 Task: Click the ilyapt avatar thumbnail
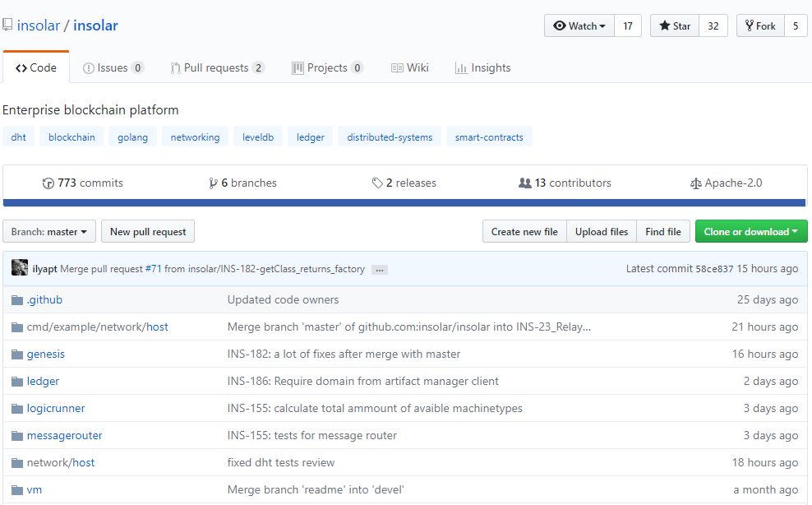pos(20,267)
